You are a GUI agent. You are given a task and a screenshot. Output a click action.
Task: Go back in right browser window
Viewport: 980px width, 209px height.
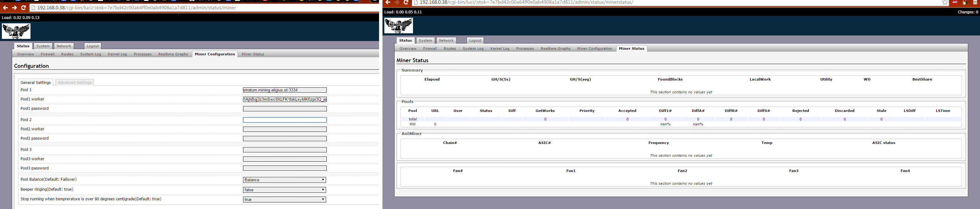[388, 2]
